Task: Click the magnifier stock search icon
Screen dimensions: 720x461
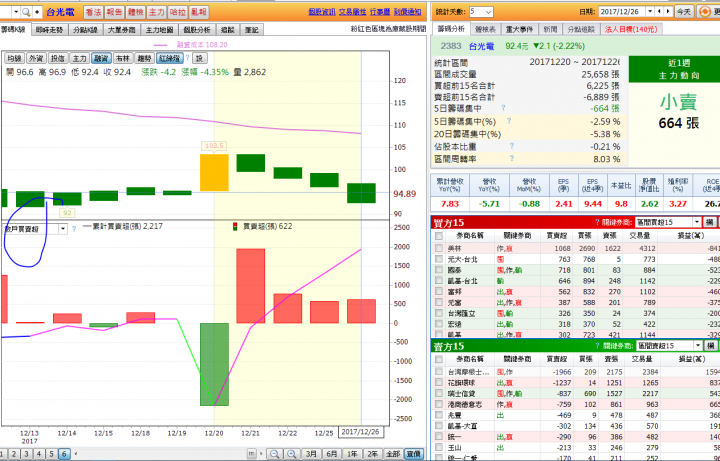Action: tap(26, 12)
